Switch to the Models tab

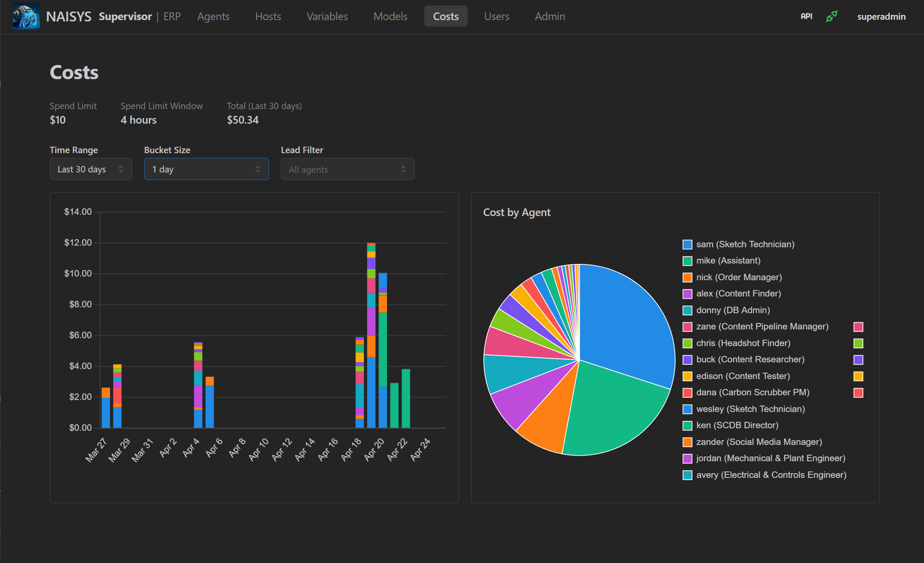(390, 16)
